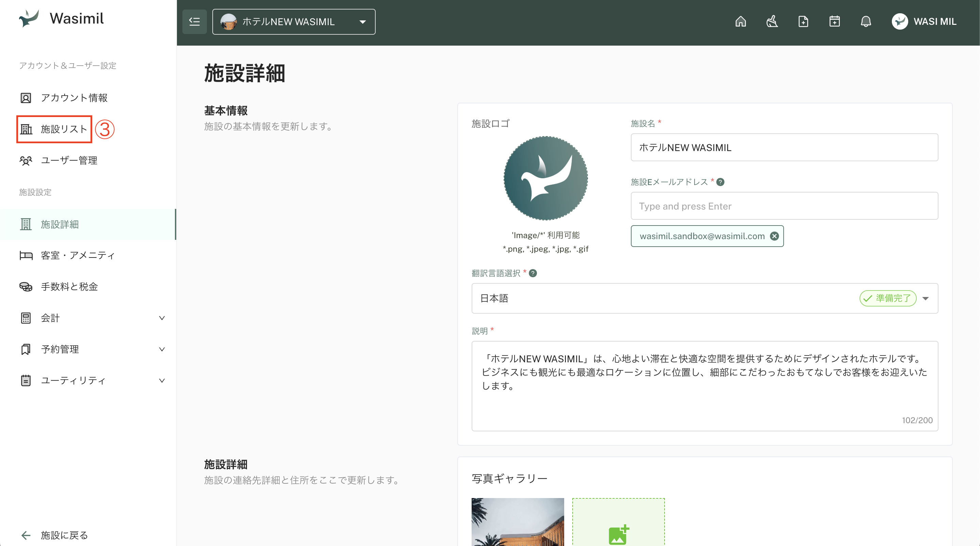
Task: Expand the 会計 menu chevron
Action: (x=162, y=318)
